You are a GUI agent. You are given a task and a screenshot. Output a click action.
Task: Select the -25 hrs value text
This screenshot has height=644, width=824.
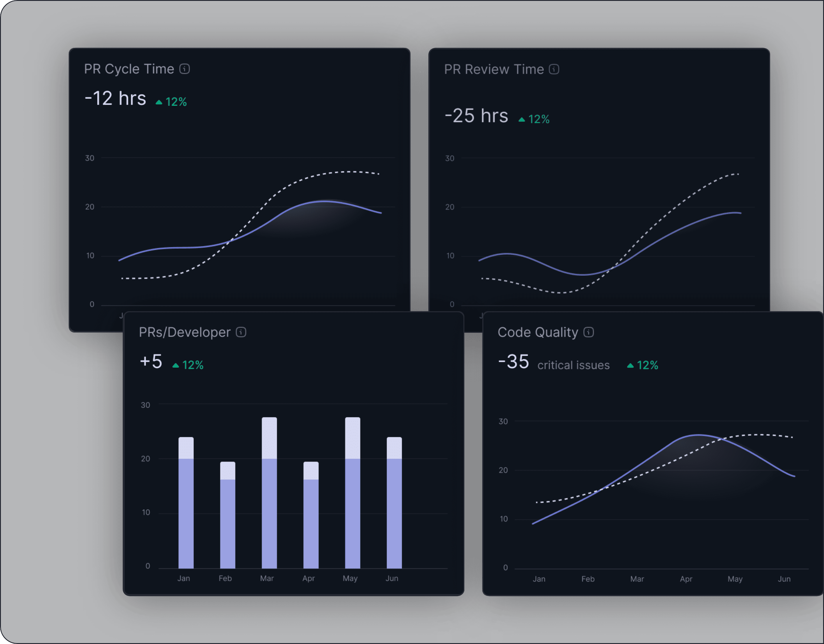(x=476, y=116)
